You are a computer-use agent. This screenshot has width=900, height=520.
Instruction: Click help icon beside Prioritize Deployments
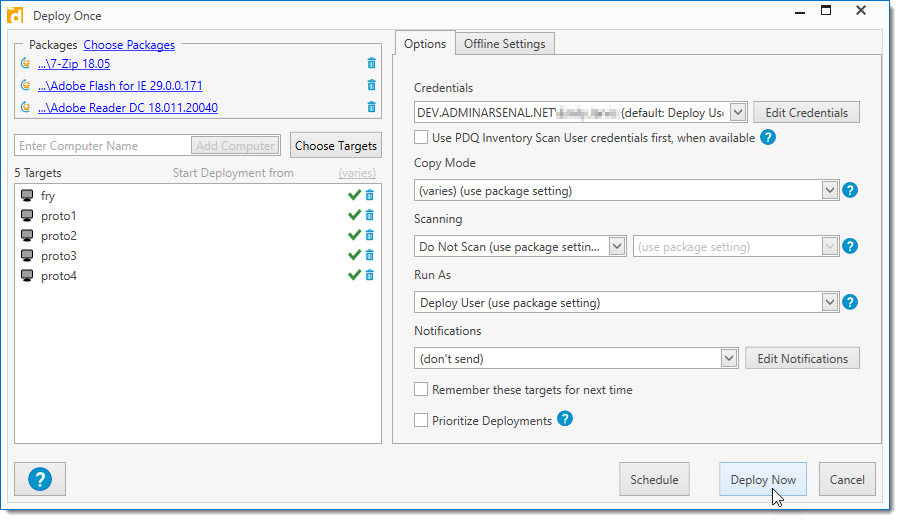click(x=565, y=419)
